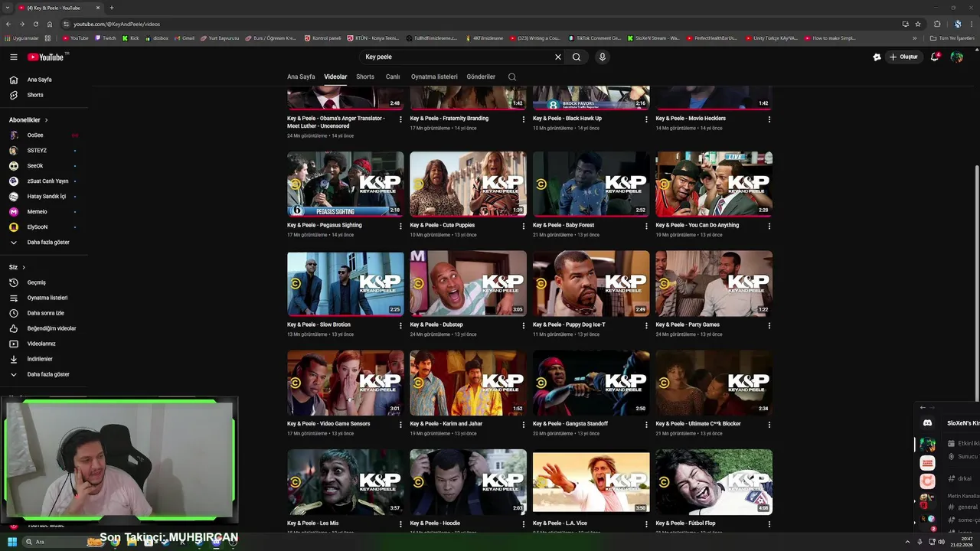Click the Oluştur create button
The image size is (980, 551).
click(x=903, y=57)
